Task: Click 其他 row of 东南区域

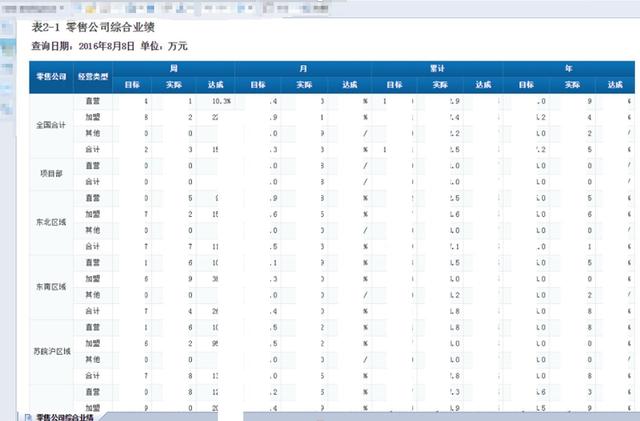Action: tap(93, 295)
